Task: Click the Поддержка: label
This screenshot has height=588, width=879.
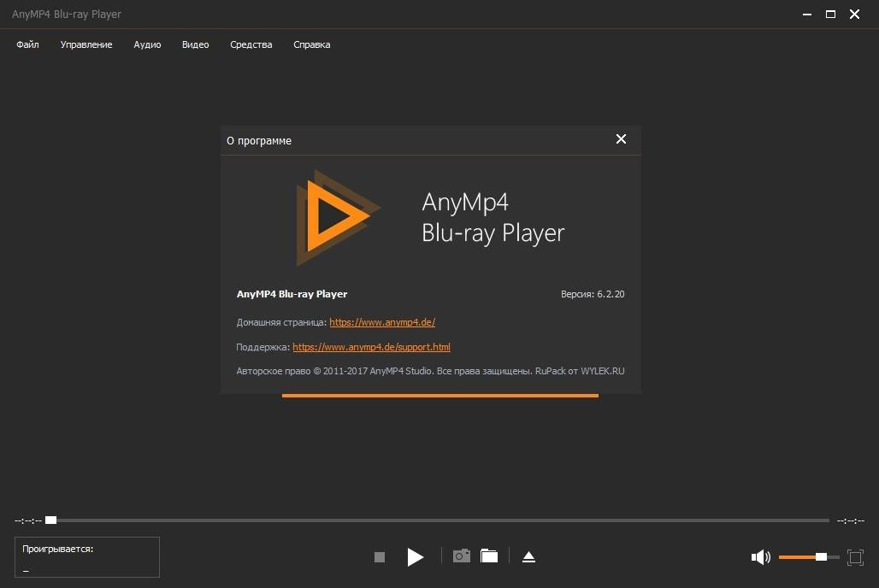Action: tap(263, 347)
